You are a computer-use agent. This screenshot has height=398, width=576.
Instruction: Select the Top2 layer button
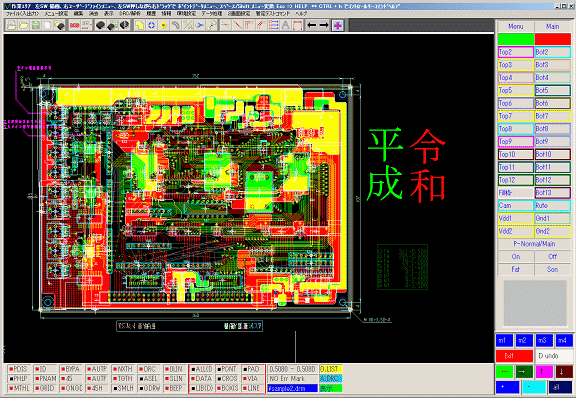coord(515,52)
